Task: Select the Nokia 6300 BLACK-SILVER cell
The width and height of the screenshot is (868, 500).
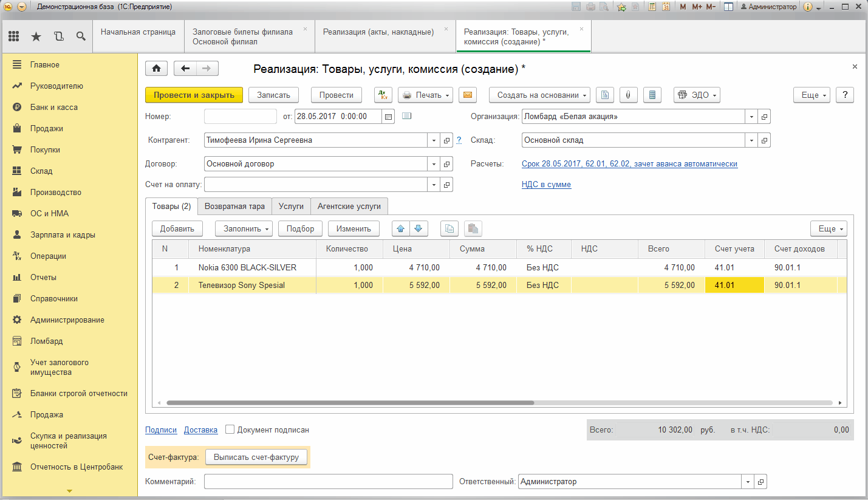Action: coord(253,267)
